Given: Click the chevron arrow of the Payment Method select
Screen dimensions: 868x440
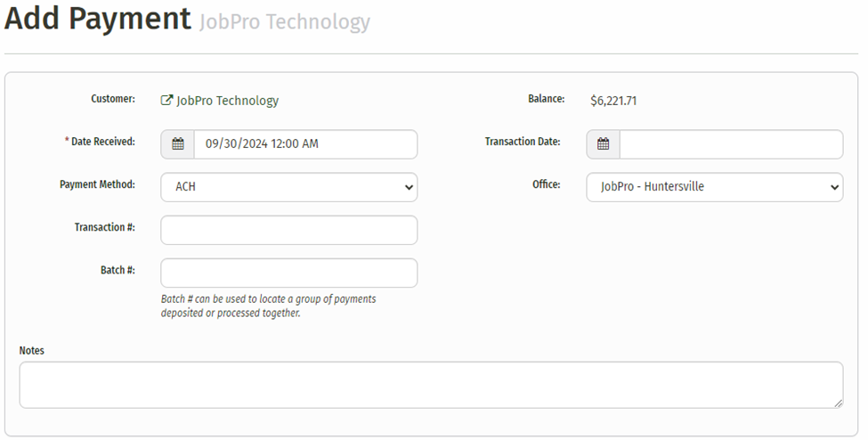Looking at the screenshot, I should pyautogui.click(x=409, y=187).
